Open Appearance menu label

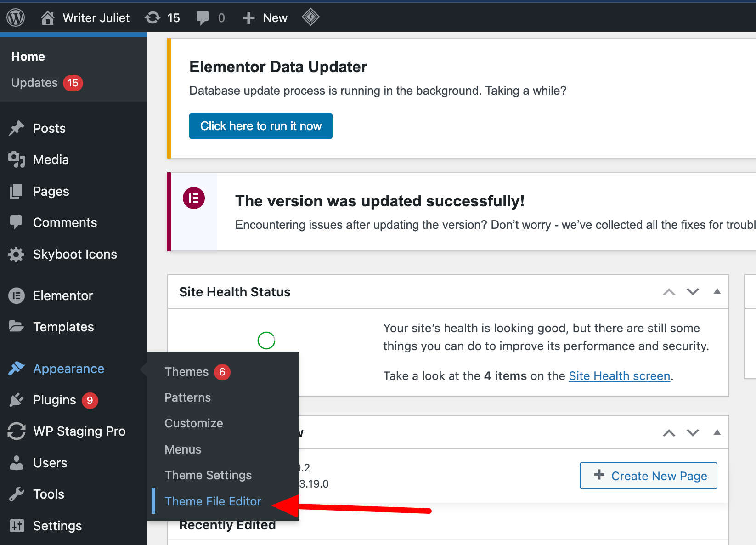(68, 369)
